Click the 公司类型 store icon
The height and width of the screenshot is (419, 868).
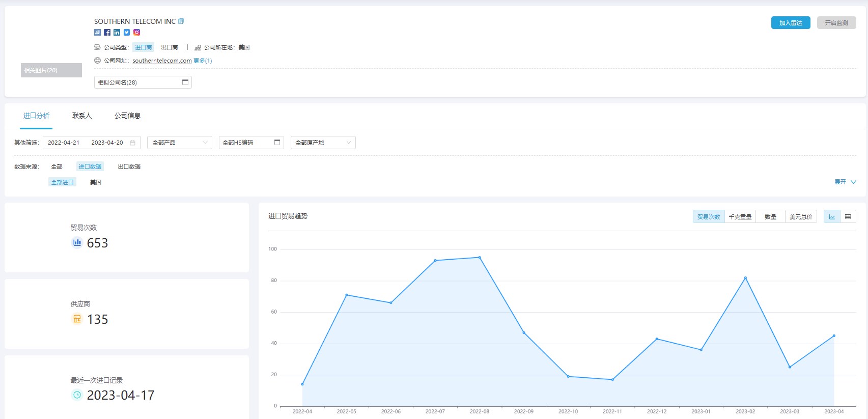[x=97, y=47]
